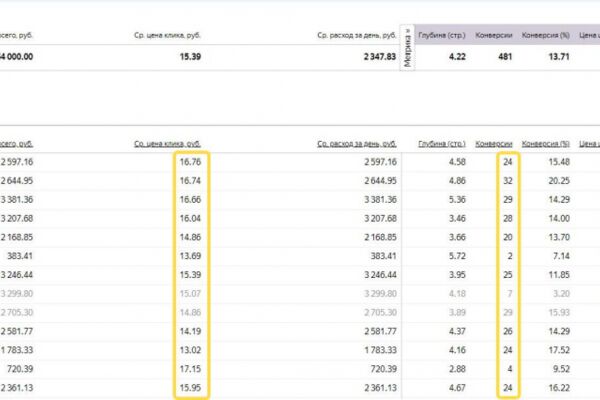This screenshot has height=400, width=600.
Task: Select bold summary conversions total 481
Action: tap(505, 57)
